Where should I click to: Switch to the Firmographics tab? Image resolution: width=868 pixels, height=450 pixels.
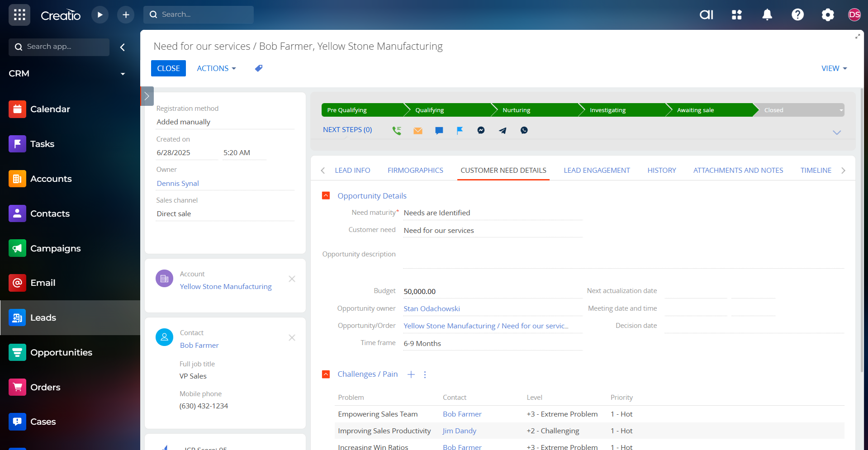pos(415,170)
